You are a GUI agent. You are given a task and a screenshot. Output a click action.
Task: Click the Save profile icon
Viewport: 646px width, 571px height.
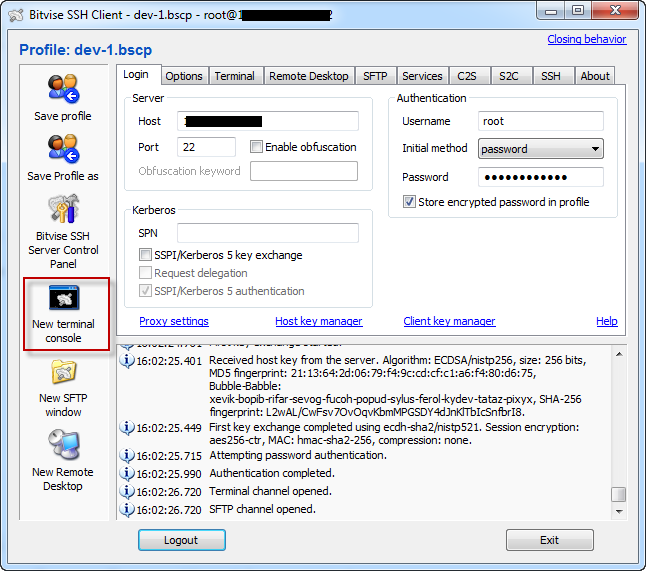click(63, 89)
